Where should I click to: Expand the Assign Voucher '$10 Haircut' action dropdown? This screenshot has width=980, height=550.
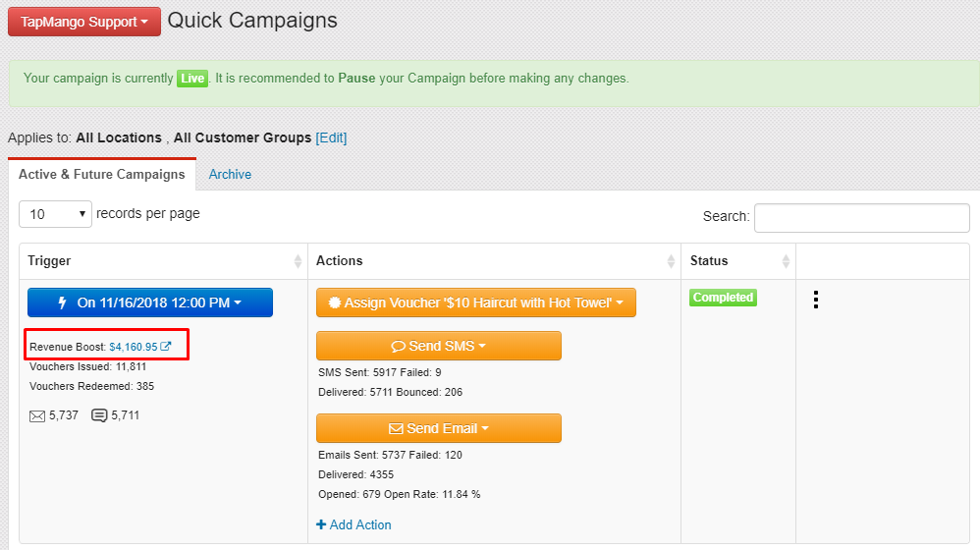tap(475, 302)
